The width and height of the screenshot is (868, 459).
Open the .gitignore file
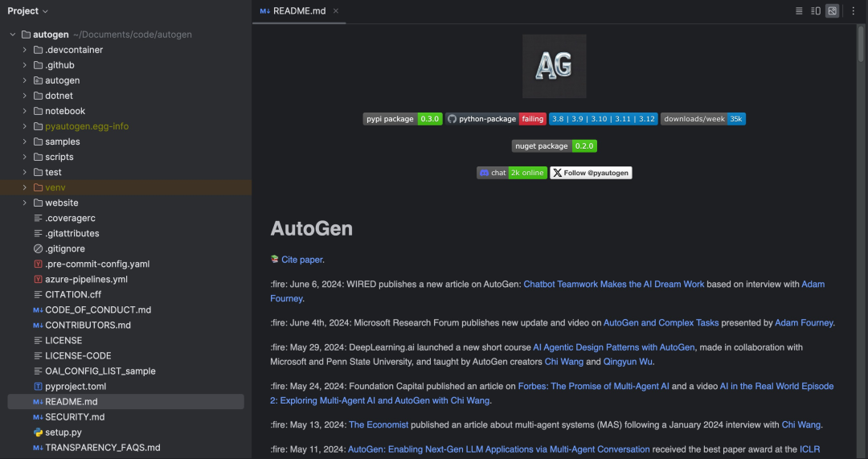coord(65,248)
